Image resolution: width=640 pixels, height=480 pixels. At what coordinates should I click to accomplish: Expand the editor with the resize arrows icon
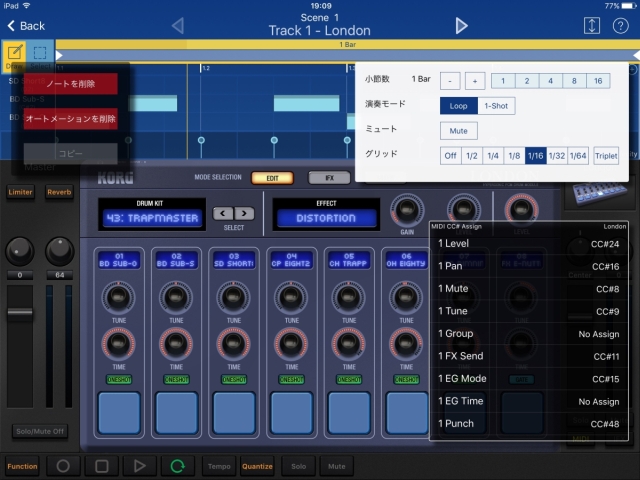(x=590, y=25)
